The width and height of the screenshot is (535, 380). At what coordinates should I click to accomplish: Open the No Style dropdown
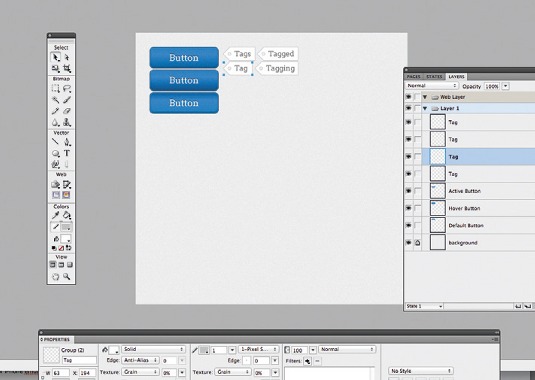click(421, 371)
